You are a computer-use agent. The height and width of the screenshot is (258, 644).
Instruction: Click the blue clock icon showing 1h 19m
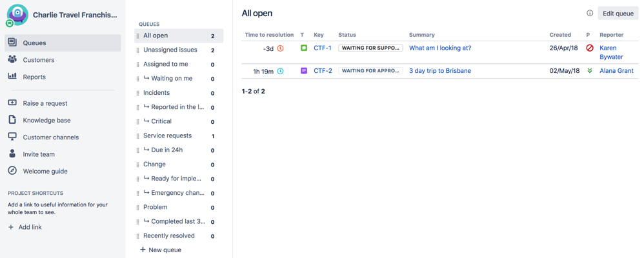click(281, 71)
